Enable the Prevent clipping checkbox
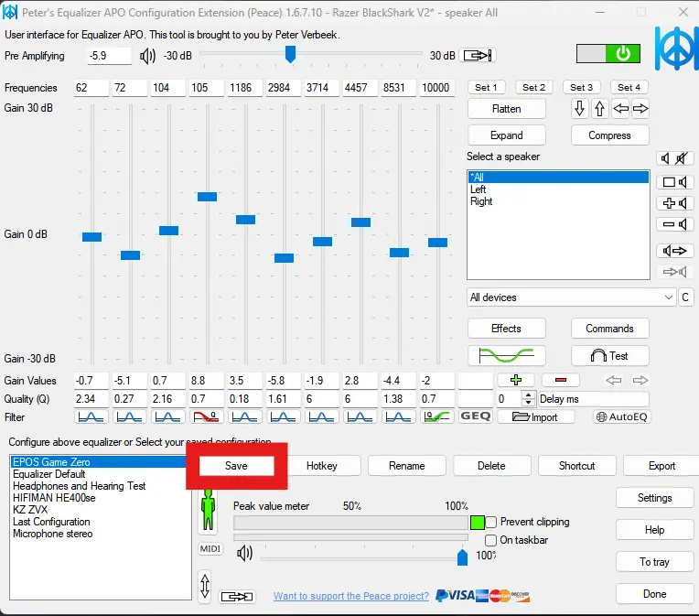 click(490, 522)
